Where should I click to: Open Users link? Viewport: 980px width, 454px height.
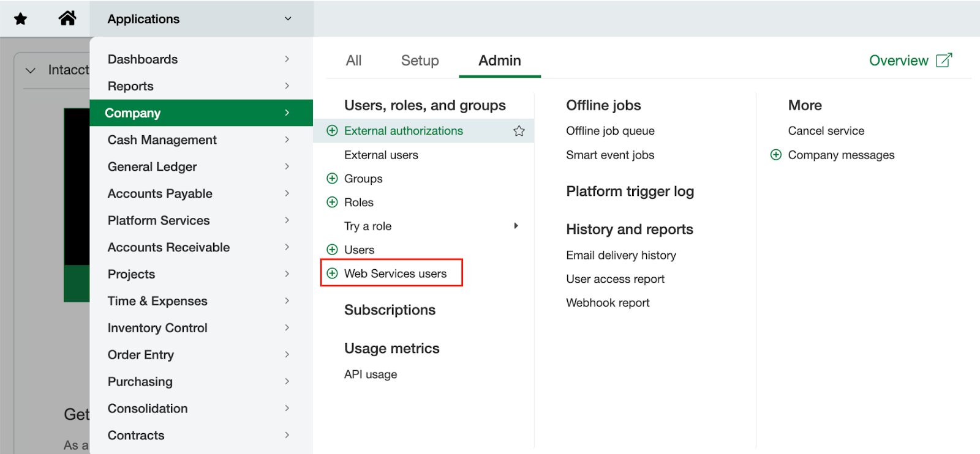(359, 250)
